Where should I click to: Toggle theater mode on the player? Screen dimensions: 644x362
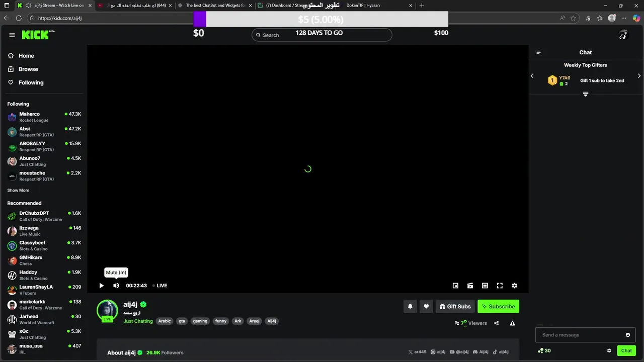point(485,286)
